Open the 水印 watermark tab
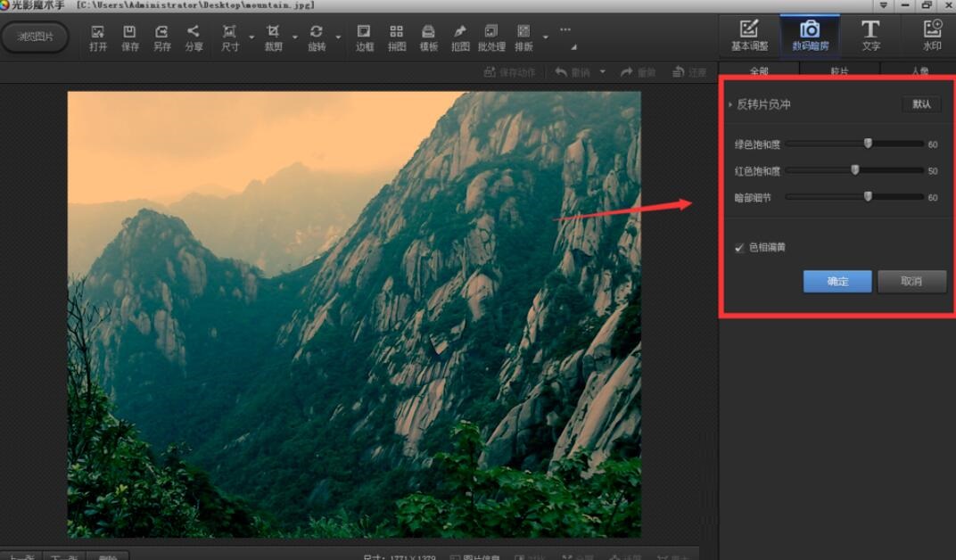This screenshot has height=560, width=956. pos(932,36)
